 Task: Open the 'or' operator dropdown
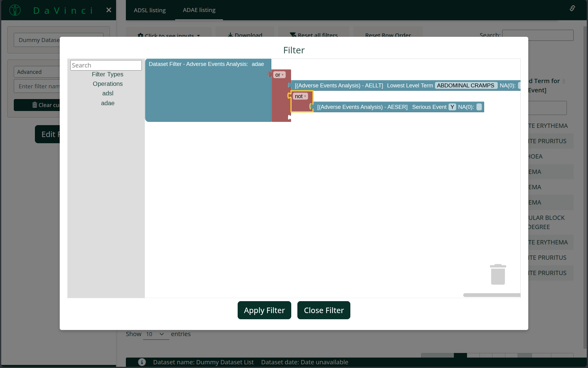pos(280,75)
